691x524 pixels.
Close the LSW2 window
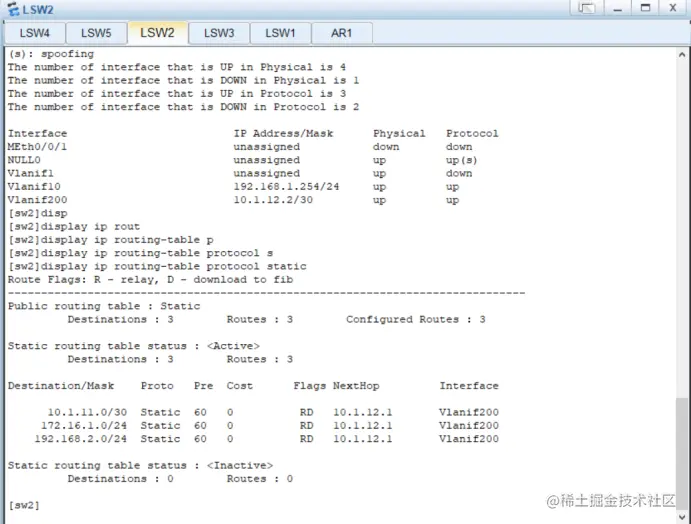coord(673,8)
